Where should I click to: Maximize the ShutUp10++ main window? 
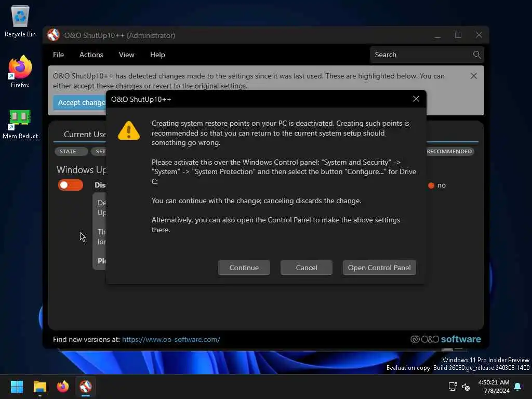pyautogui.click(x=458, y=35)
